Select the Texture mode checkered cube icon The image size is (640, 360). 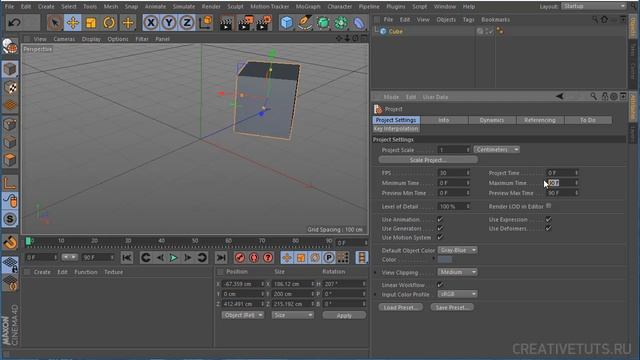(x=10, y=87)
